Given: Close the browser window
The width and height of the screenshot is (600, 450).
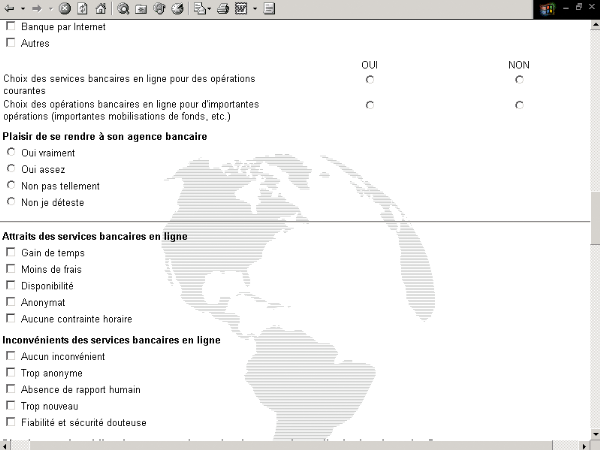Looking at the screenshot, I should click(x=591, y=7).
